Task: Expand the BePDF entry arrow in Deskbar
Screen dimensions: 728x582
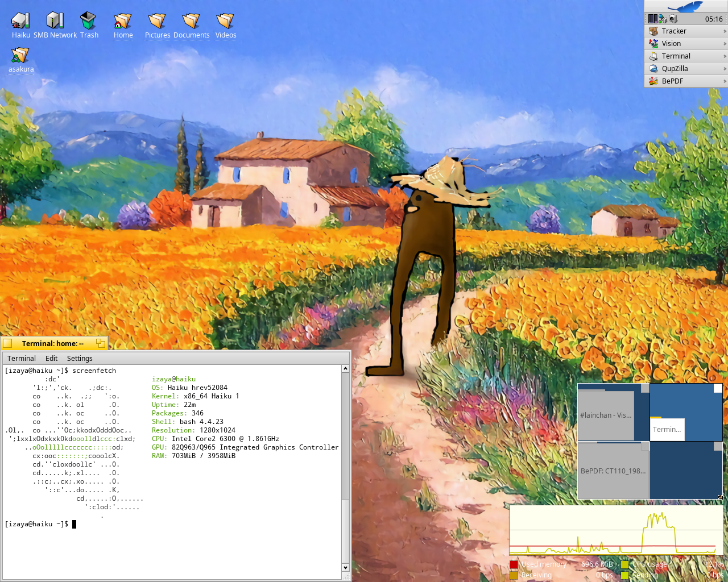Action: pos(725,81)
